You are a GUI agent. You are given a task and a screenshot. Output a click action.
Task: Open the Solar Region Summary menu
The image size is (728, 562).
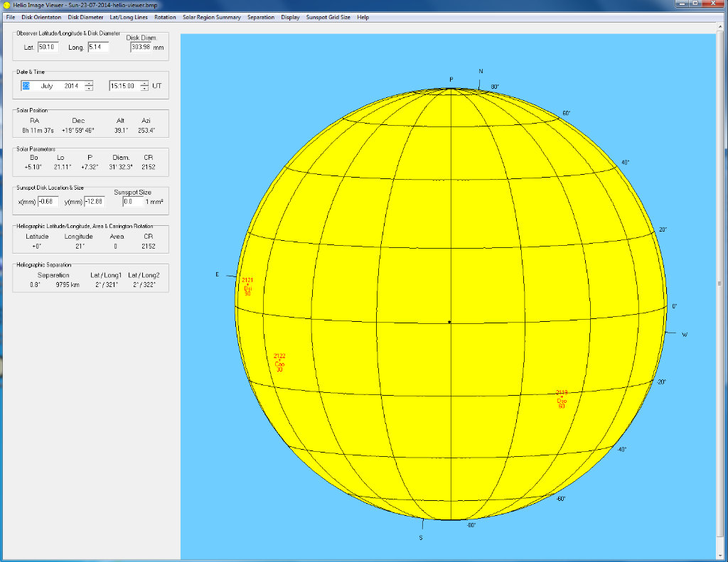[x=212, y=17]
